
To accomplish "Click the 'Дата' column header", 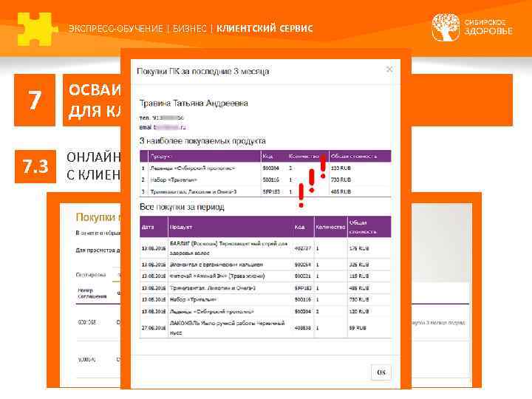I will coord(148,227).
